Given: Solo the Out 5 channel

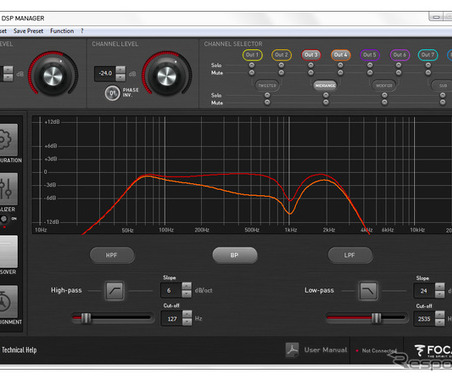Looking at the screenshot, I should coord(370,65).
